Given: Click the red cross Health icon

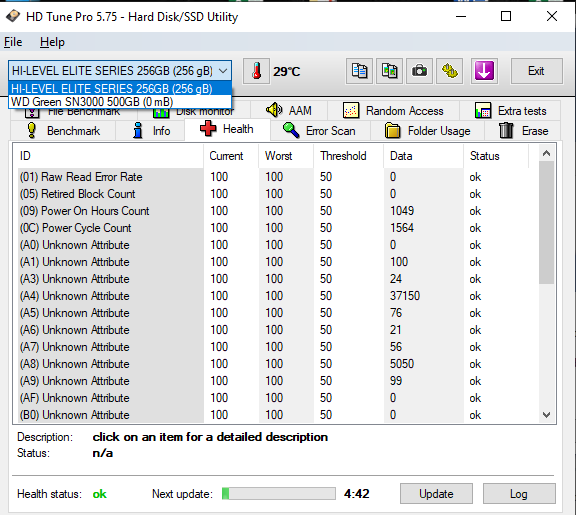Looking at the screenshot, I should click(208, 129).
